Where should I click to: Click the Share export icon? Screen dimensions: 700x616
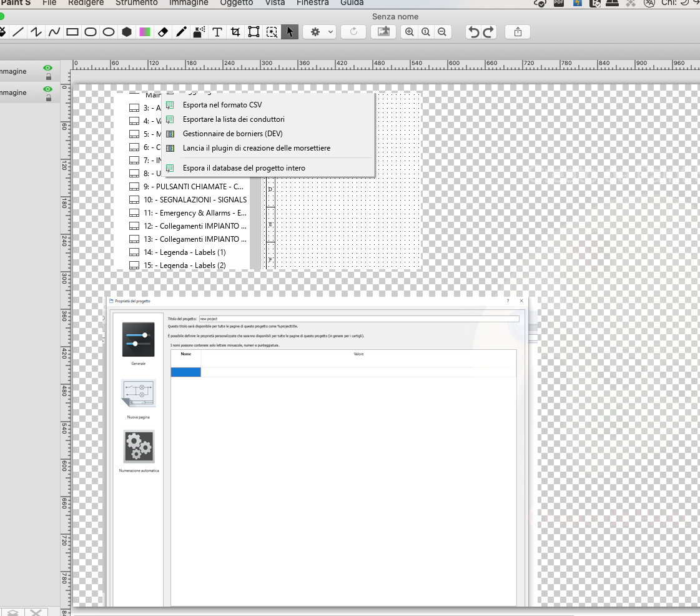[x=518, y=32]
